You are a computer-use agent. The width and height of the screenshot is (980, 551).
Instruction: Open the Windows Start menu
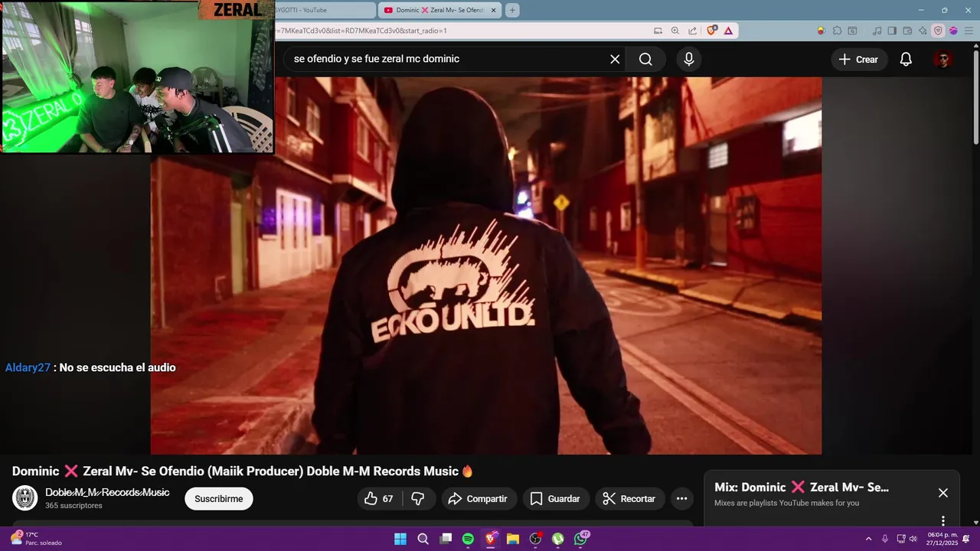[x=400, y=539]
